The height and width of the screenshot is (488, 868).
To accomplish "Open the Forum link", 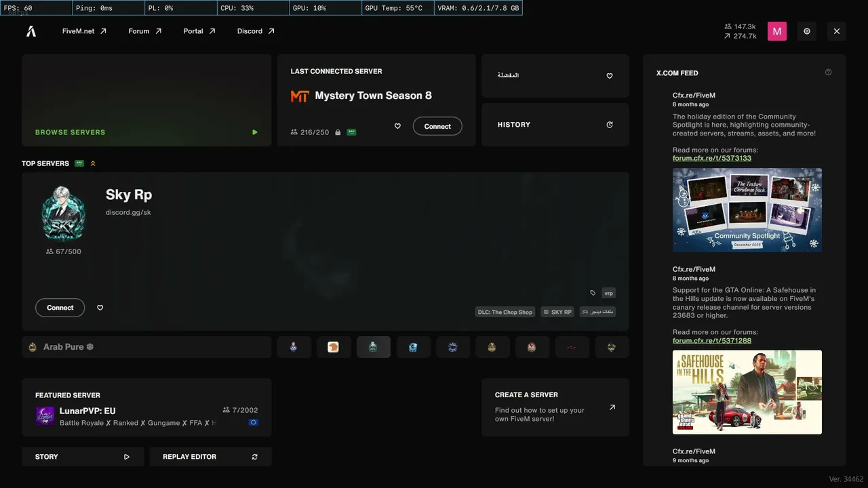I will pos(145,31).
